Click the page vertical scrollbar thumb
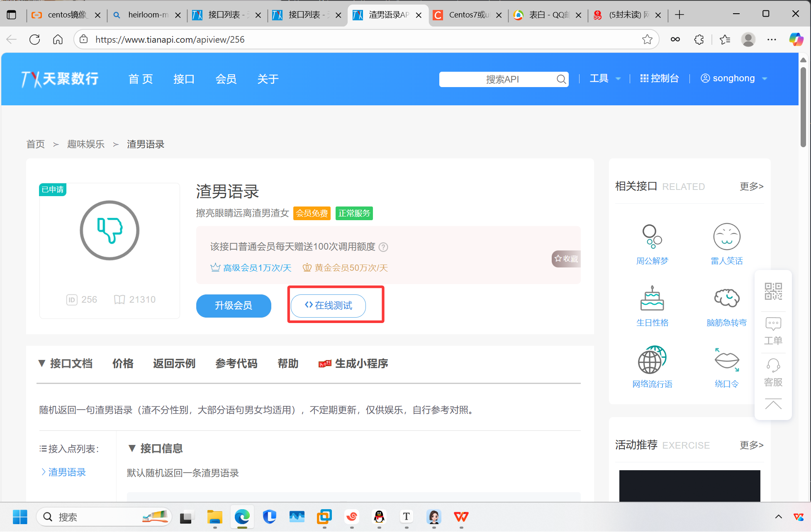The height and width of the screenshot is (532, 811). point(803,108)
